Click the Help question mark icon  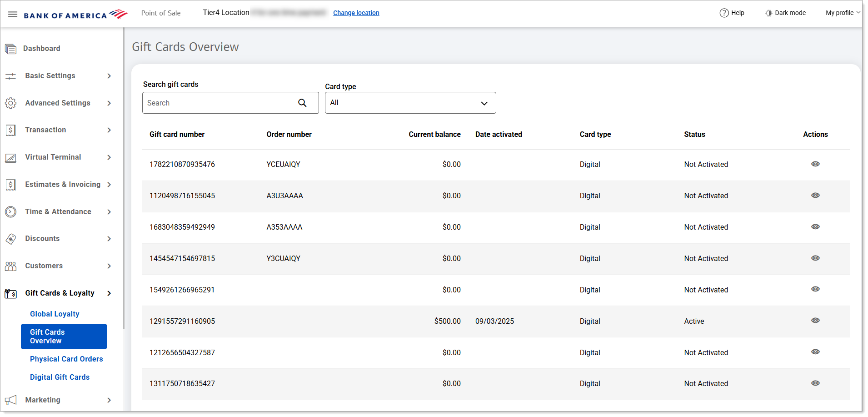[724, 13]
